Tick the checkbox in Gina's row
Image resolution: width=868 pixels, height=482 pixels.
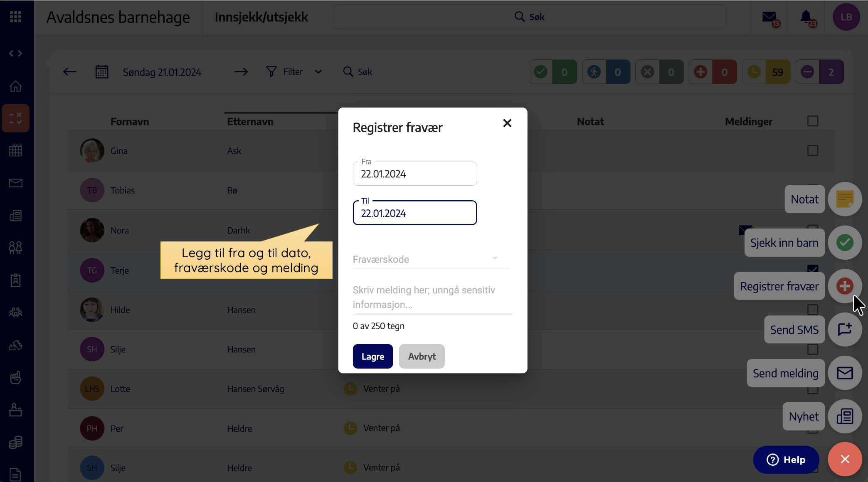coord(813,150)
